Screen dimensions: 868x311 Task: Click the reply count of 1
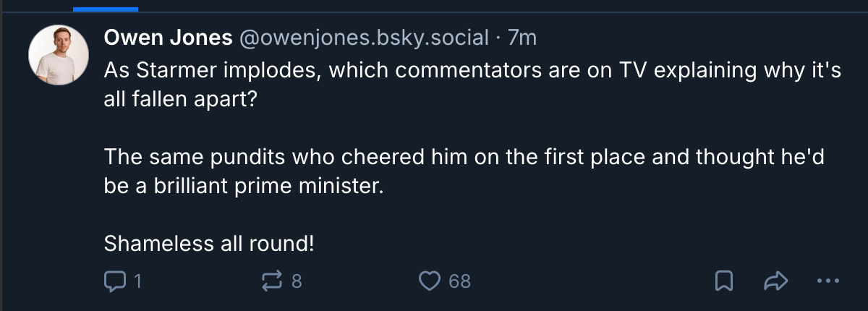click(137, 281)
